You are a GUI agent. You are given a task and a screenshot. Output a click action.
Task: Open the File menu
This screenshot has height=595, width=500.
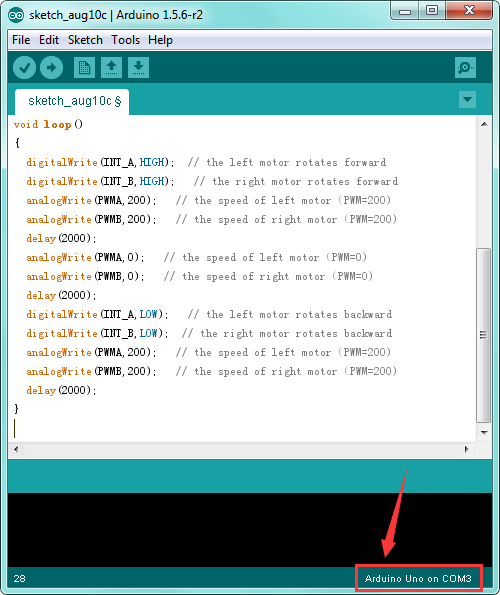tap(21, 40)
